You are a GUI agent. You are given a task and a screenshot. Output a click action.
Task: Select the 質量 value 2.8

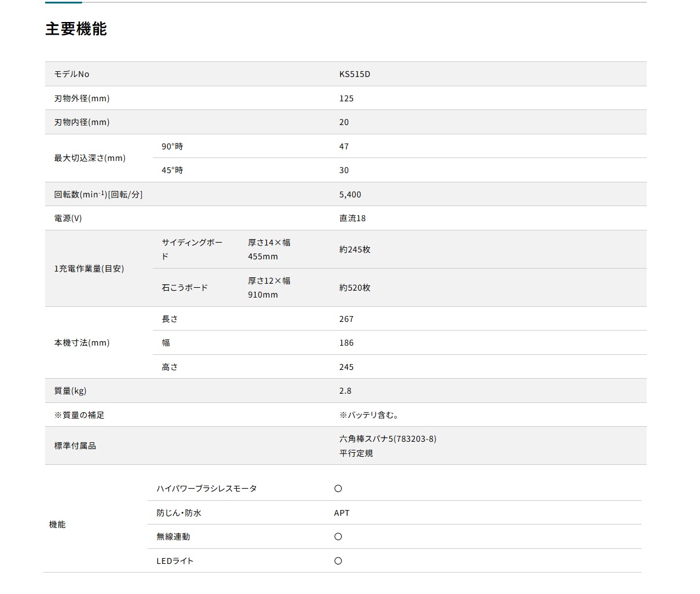pyautogui.click(x=345, y=391)
